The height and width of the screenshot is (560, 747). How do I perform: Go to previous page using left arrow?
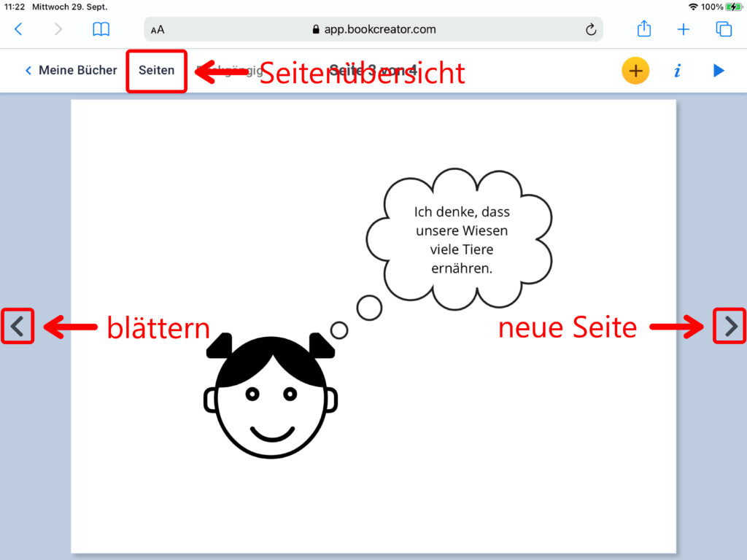18,327
